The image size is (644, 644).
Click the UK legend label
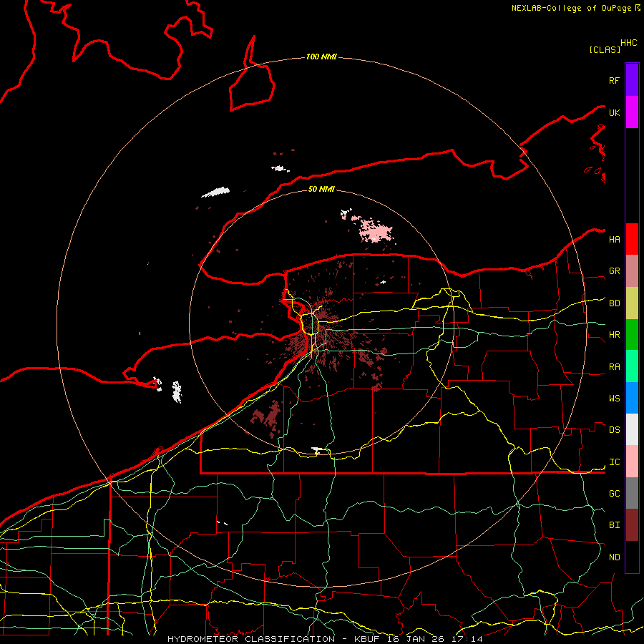(x=614, y=112)
